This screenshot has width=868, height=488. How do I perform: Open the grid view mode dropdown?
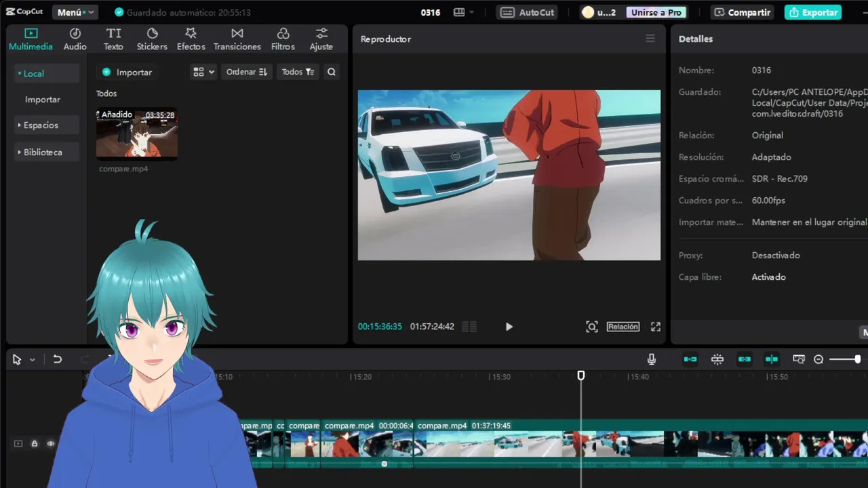pyautogui.click(x=203, y=72)
